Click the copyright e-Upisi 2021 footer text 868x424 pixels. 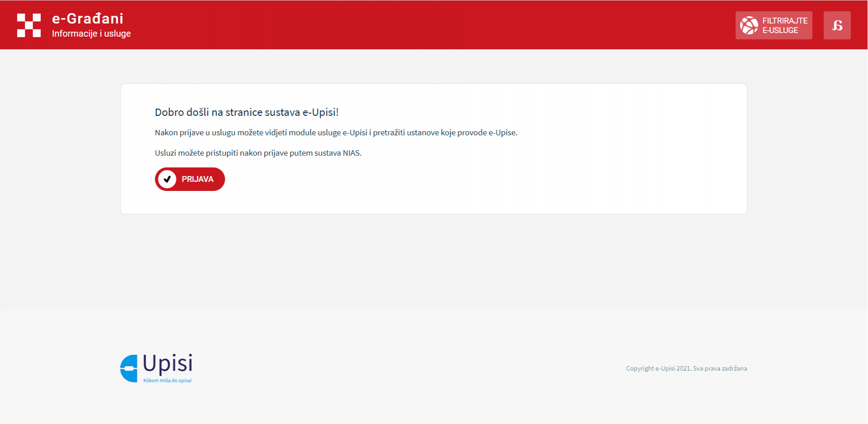(686, 368)
